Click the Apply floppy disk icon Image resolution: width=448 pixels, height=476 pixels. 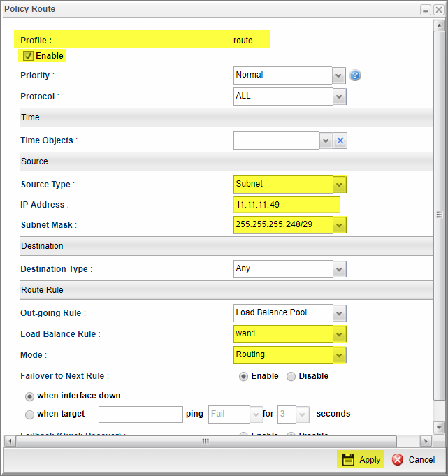tap(347, 459)
